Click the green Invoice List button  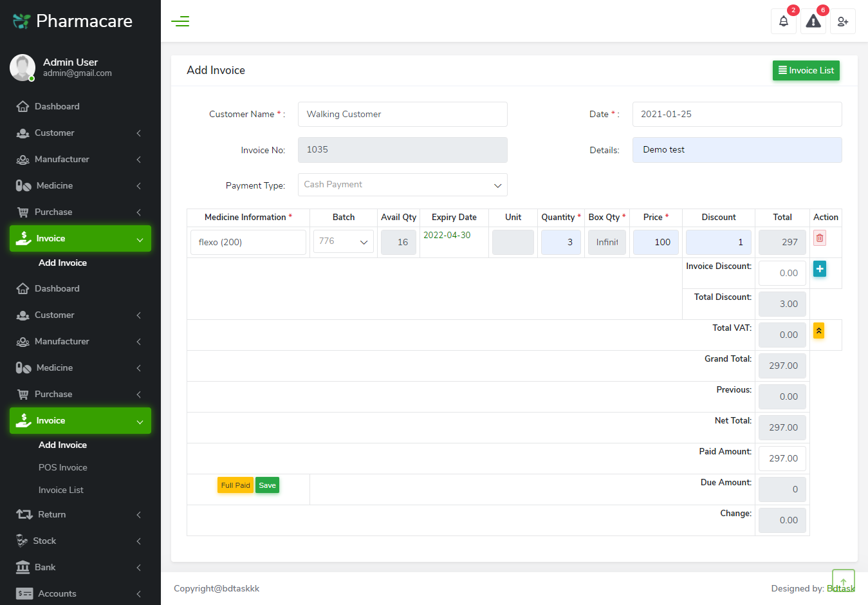pyautogui.click(x=806, y=70)
